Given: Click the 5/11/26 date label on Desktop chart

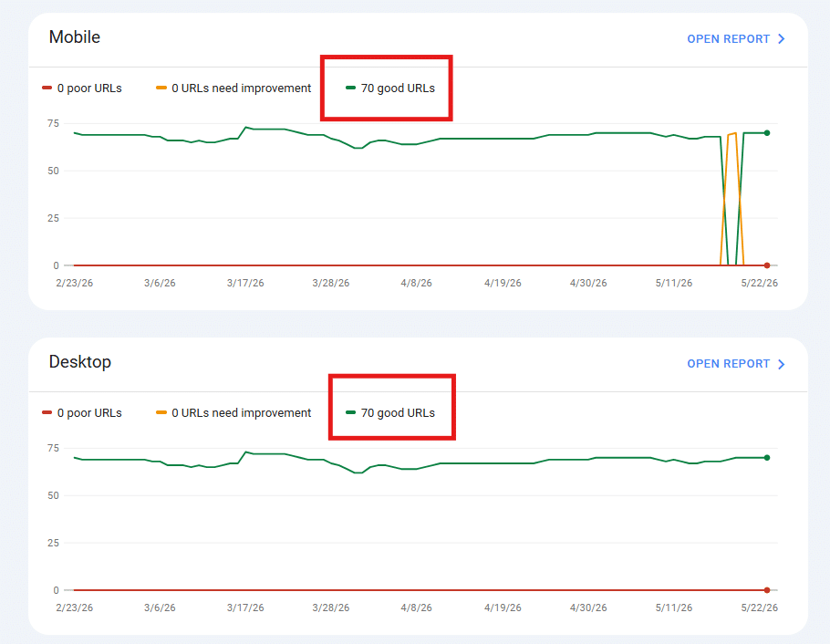Looking at the screenshot, I should (x=674, y=608).
